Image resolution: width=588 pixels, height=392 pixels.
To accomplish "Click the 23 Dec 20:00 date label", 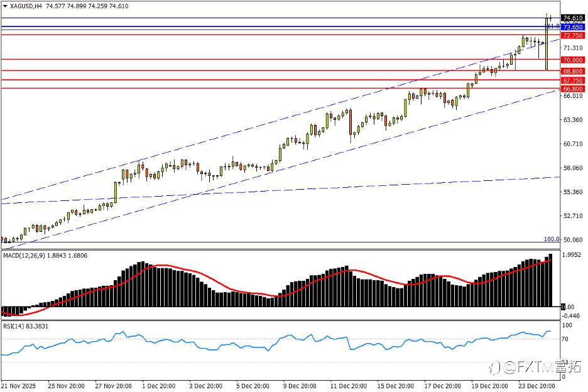I will point(536,386).
